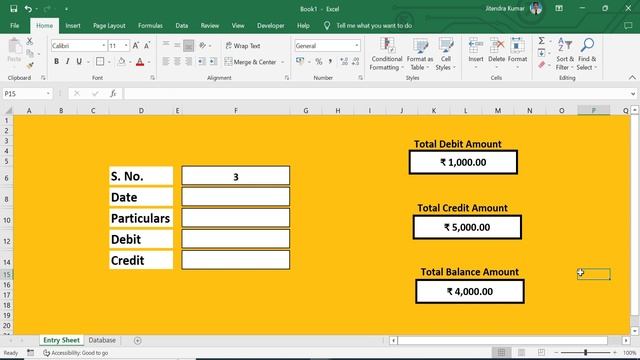Open the font size dropdown
The height and width of the screenshot is (360, 640).
(x=126, y=46)
